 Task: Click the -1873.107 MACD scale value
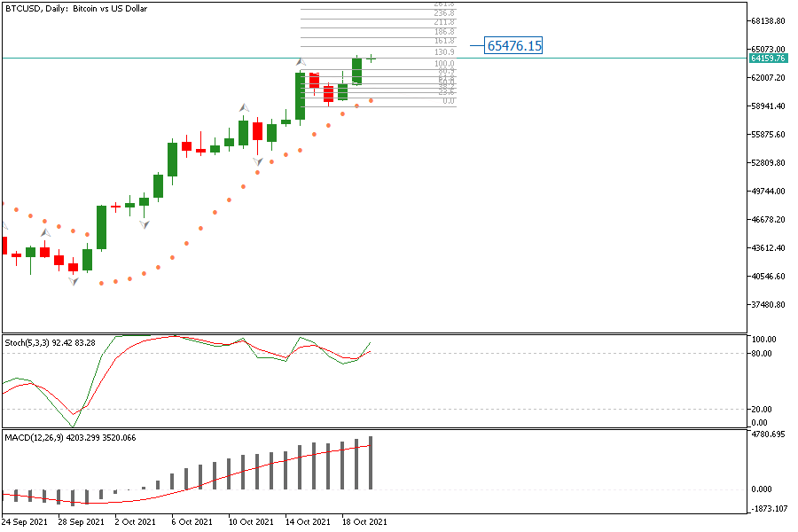pyautogui.click(x=768, y=509)
